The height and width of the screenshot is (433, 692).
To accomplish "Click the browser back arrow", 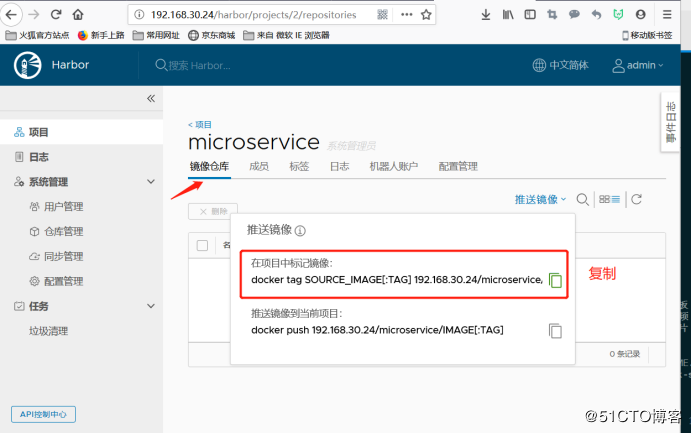I will [x=11, y=15].
